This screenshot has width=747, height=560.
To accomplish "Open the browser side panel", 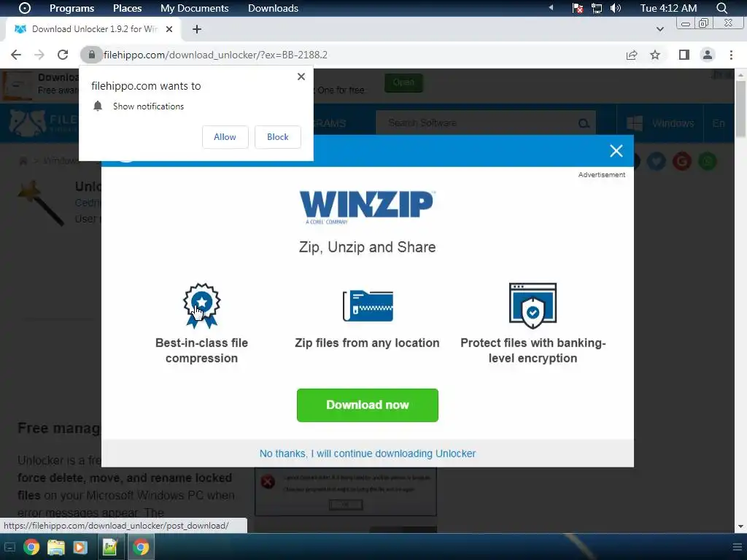I will pos(684,55).
